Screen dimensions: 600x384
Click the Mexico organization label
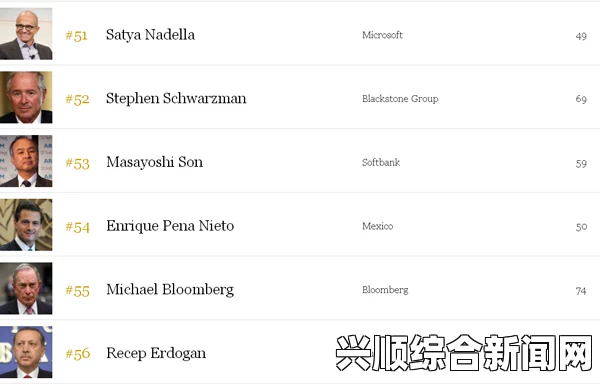[x=378, y=226]
